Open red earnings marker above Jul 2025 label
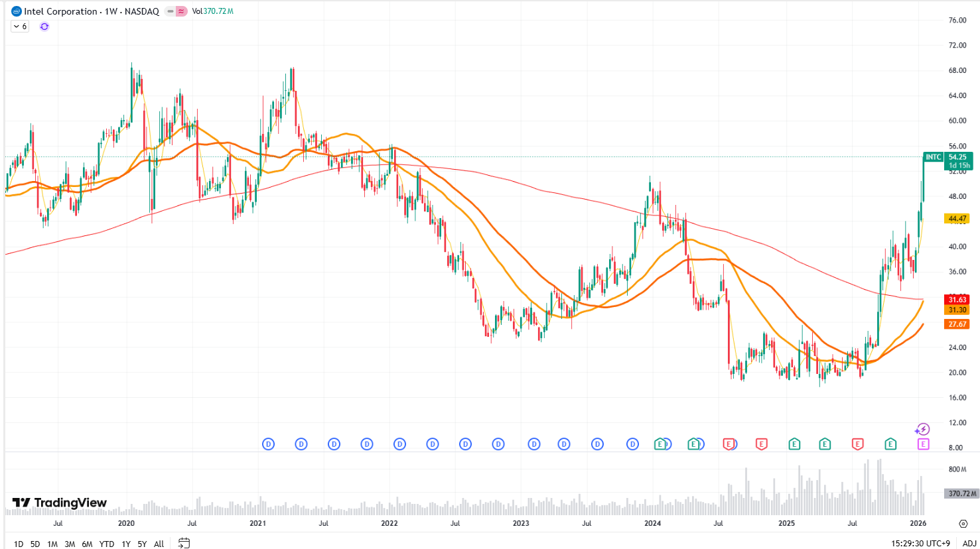Viewport: 980px width, 549px height. pyautogui.click(x=857, y=444)
